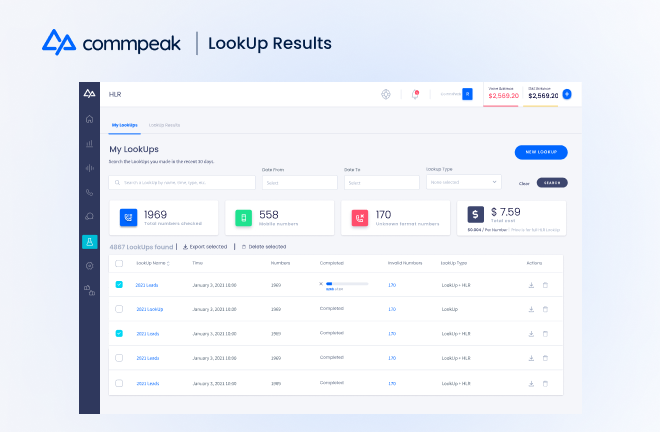
Task: Open the 2021 LookUp name link
Action: [x=149, y=309]
